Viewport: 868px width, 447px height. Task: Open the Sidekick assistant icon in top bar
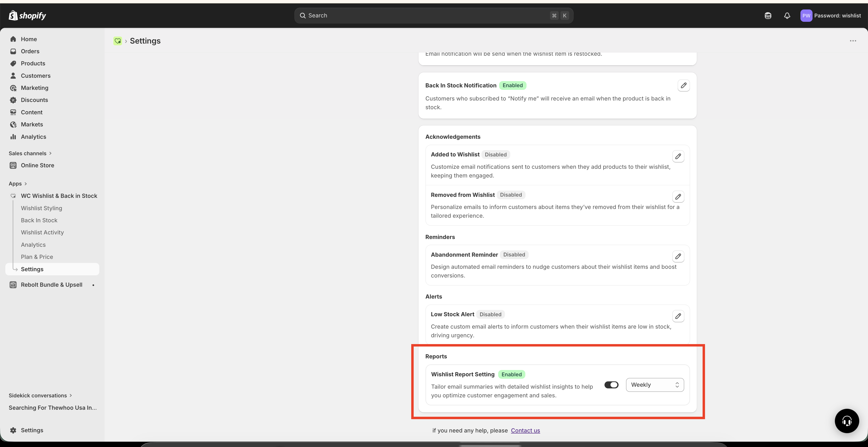(x=768, y=15)
